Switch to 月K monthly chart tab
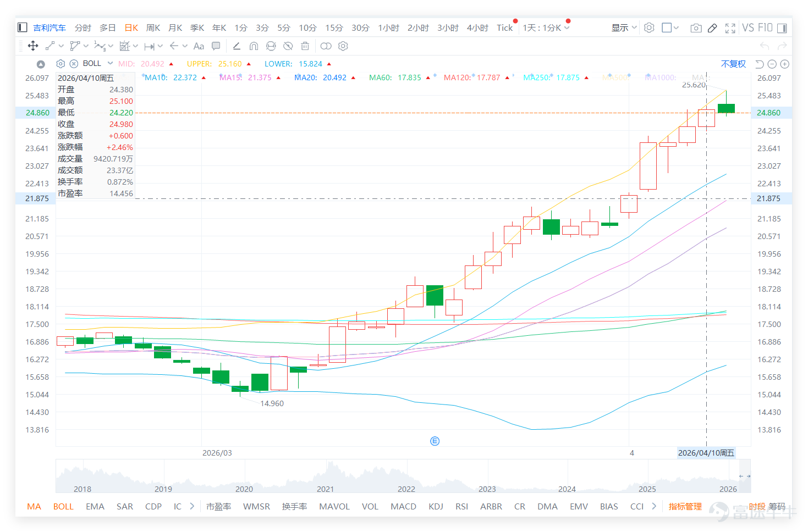Image resolution: width=808 pixels, height=532 pixels. [175, 27]
